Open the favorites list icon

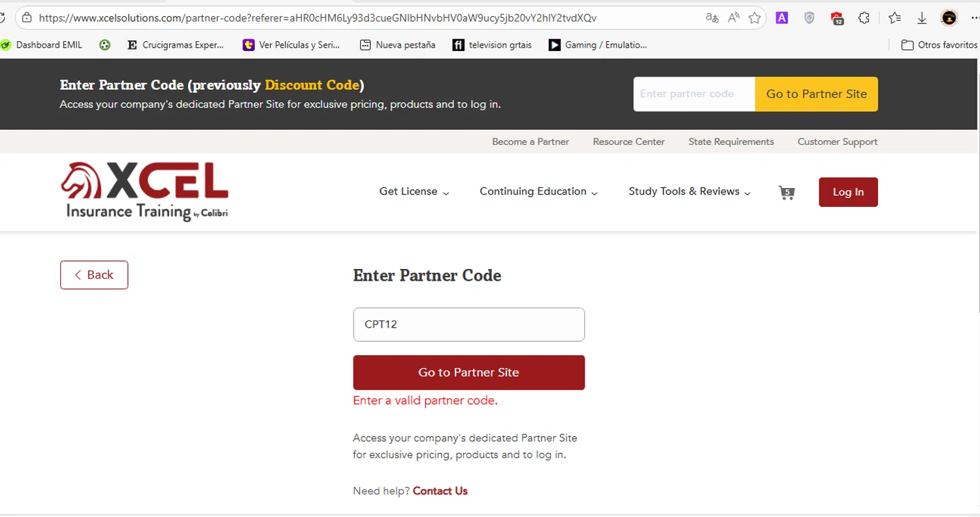pyautogui.click(x=894, y=18)
